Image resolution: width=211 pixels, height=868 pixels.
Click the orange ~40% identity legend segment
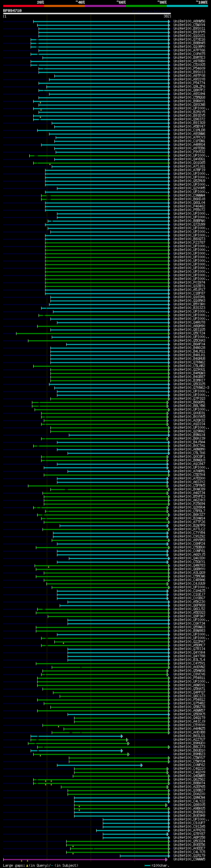point(64,6)
